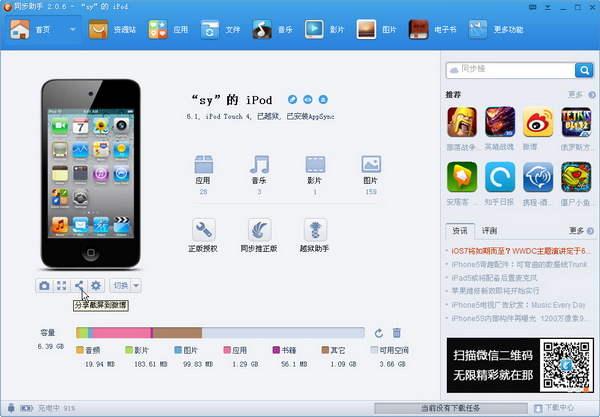Open the 电子书 ebooks section
Screen dimensions: 600x417
point(432,30)
